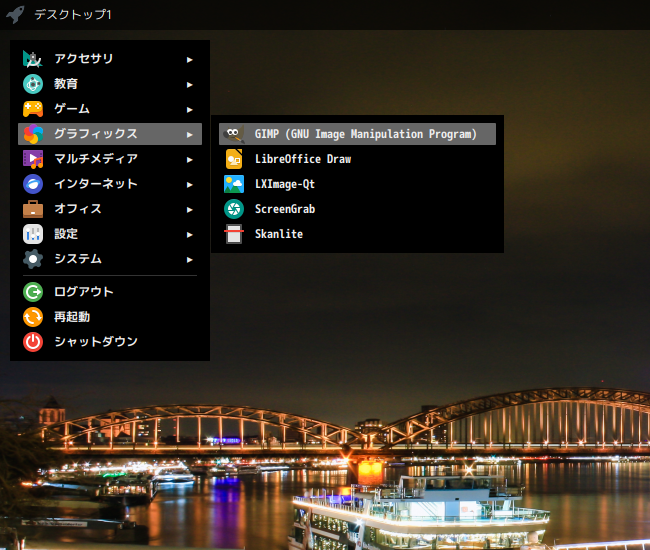Click the グラフィックス colorful icon
The height and width of the screenshot is (550, 650).
[x=33, y=134]
